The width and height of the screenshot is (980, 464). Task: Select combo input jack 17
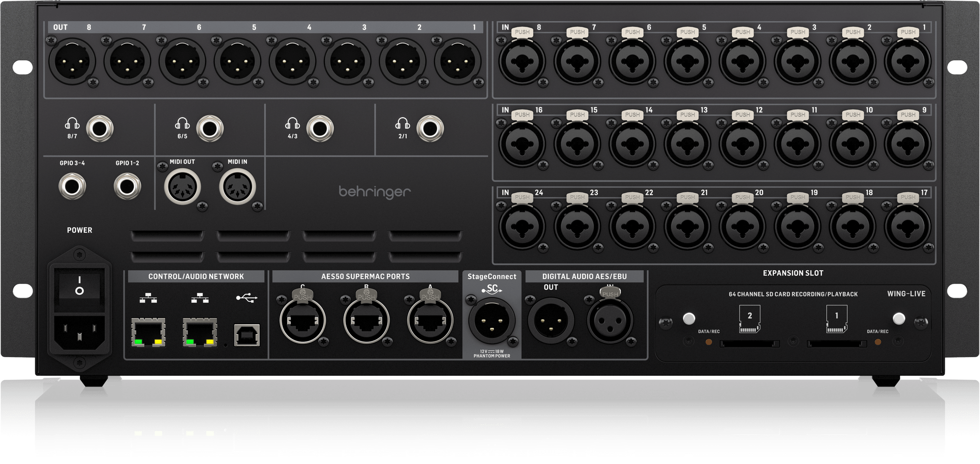[907, 227]
